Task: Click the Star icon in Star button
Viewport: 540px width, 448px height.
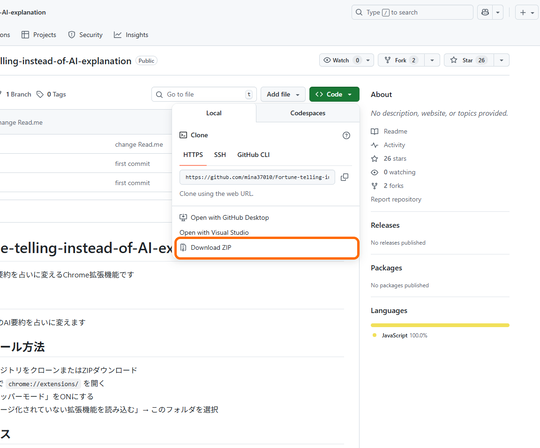Action: tap(454, 60)
